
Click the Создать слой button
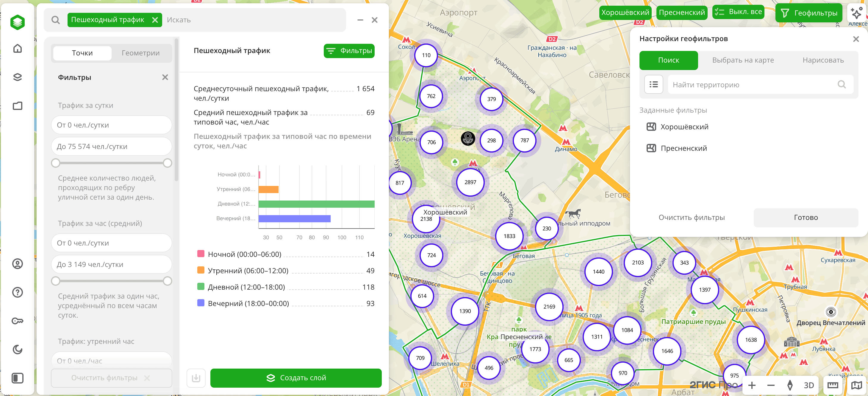point(296,378)
